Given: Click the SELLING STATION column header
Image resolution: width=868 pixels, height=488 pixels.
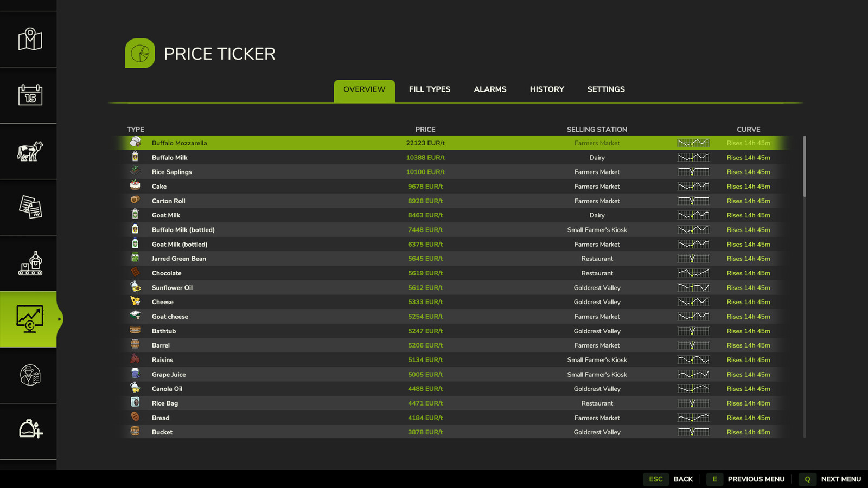Looking at the screenshot, I should 597,130.
